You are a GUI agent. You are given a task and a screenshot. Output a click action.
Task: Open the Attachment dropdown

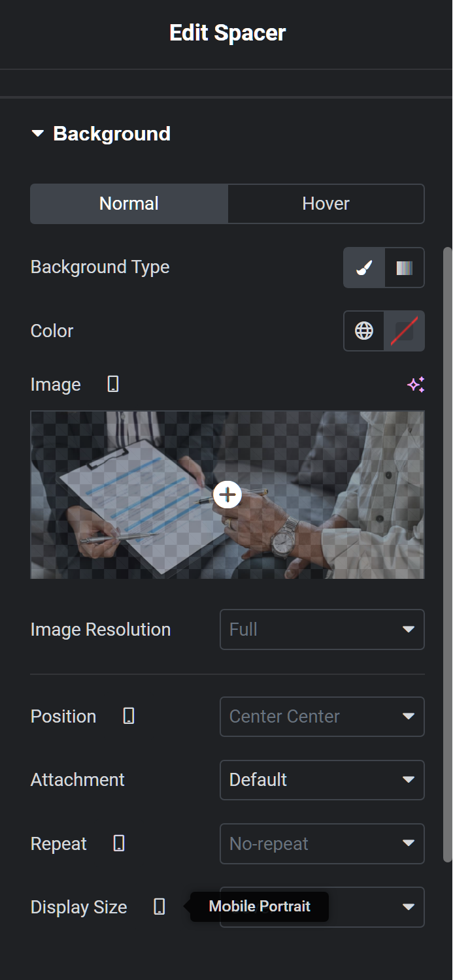coord(322,780)
